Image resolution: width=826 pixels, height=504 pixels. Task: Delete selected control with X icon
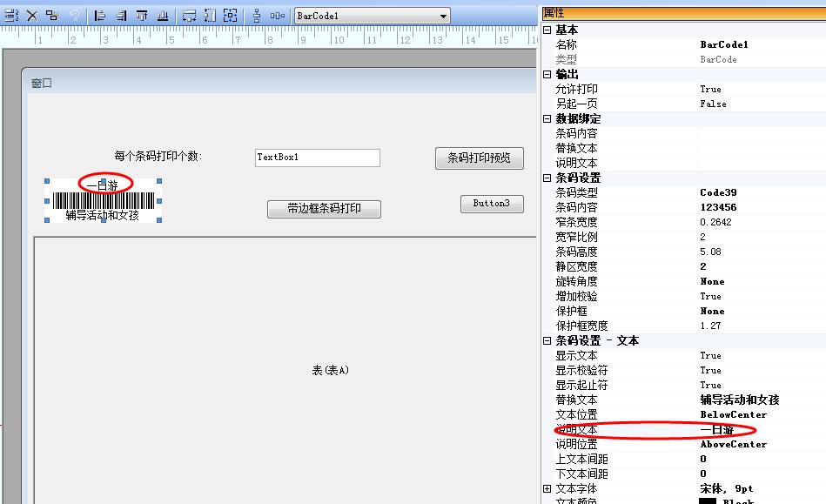[32, 16]
